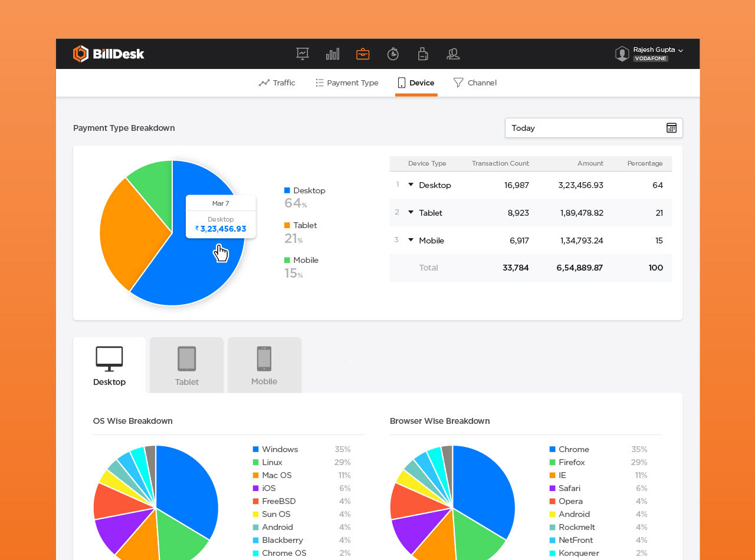Click the fuel pump nav icon
The width and height of the screenshot is (755, 560).
(423, 54)
